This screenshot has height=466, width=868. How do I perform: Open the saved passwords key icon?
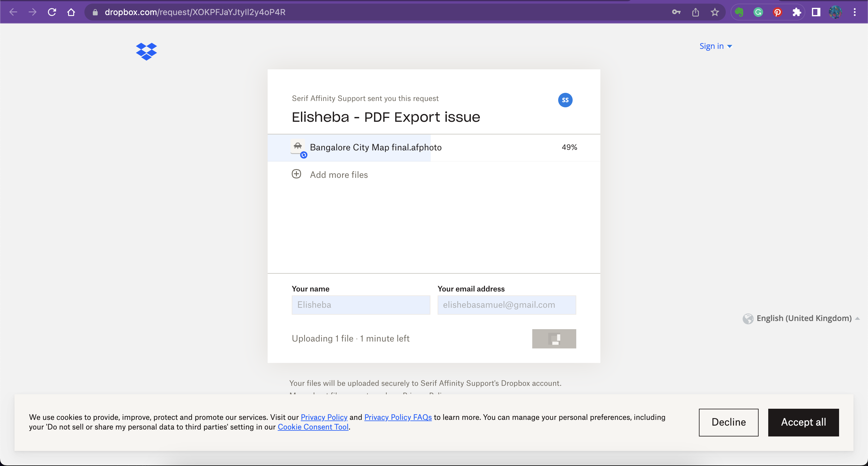[676, 12]
